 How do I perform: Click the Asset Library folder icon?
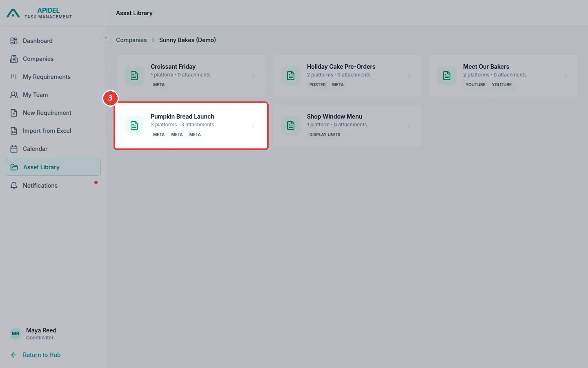tap(14, 167)
